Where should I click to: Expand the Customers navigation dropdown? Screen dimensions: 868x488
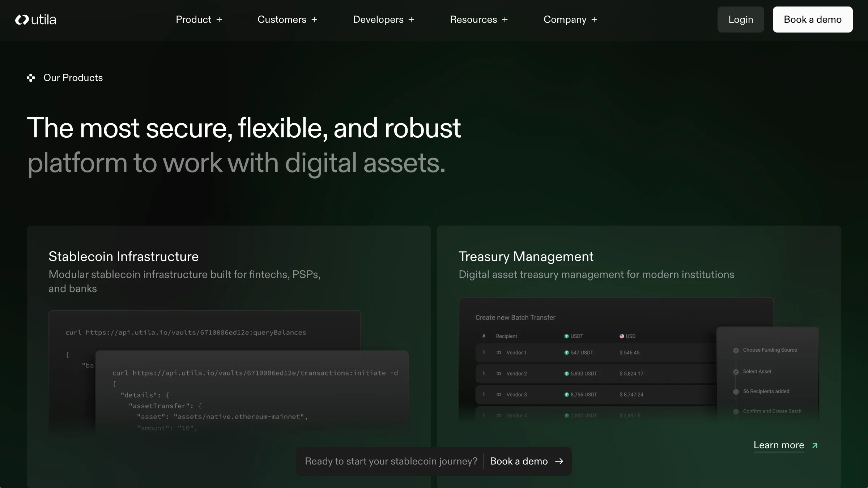[x=287, y=20]
